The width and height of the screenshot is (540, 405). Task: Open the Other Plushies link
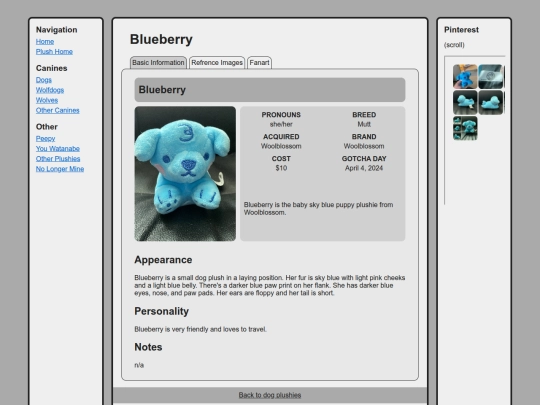click(58, 159)
